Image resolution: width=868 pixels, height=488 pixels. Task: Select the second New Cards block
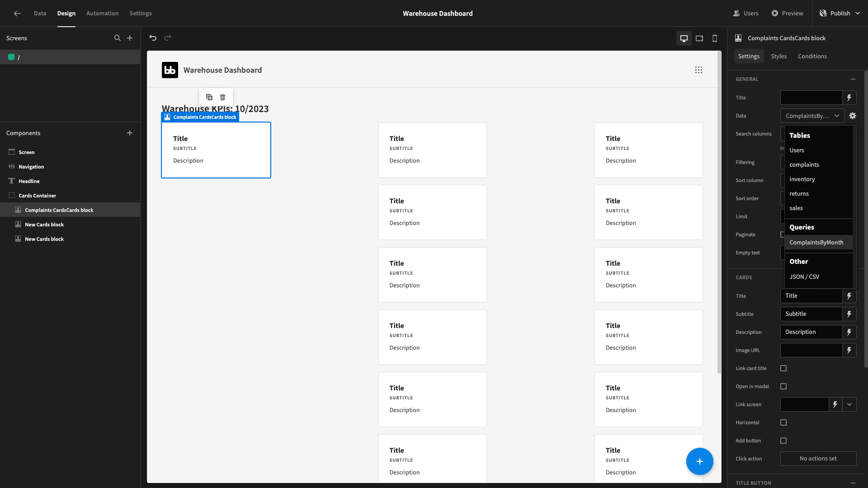pos(70,239)
